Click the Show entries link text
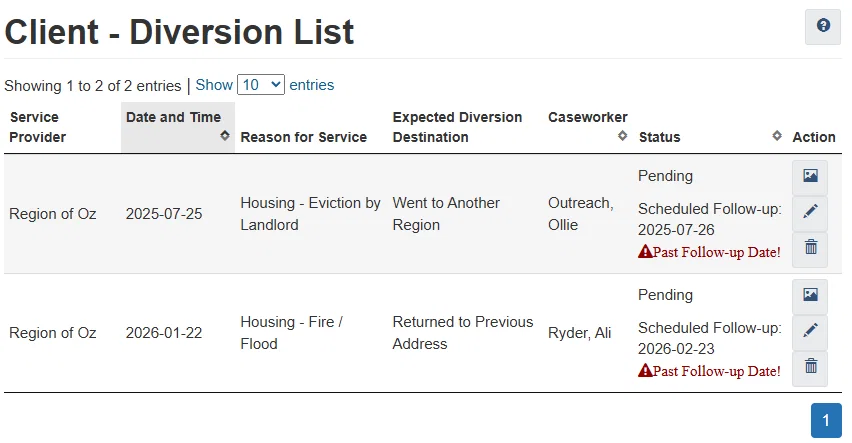 coord(214,85)
